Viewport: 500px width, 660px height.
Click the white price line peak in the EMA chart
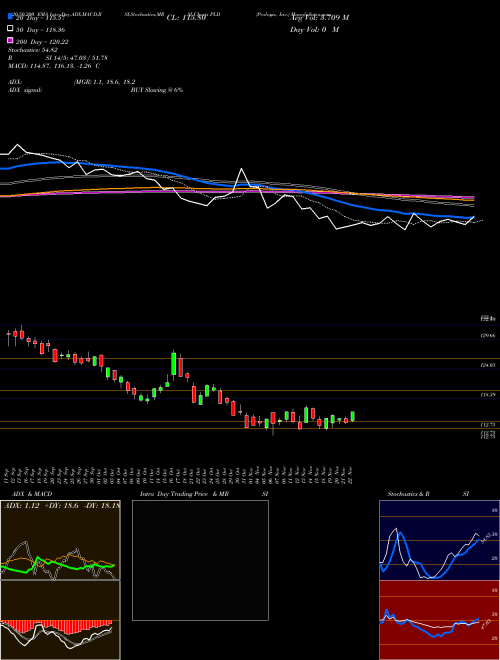click(x=242, y=169)
